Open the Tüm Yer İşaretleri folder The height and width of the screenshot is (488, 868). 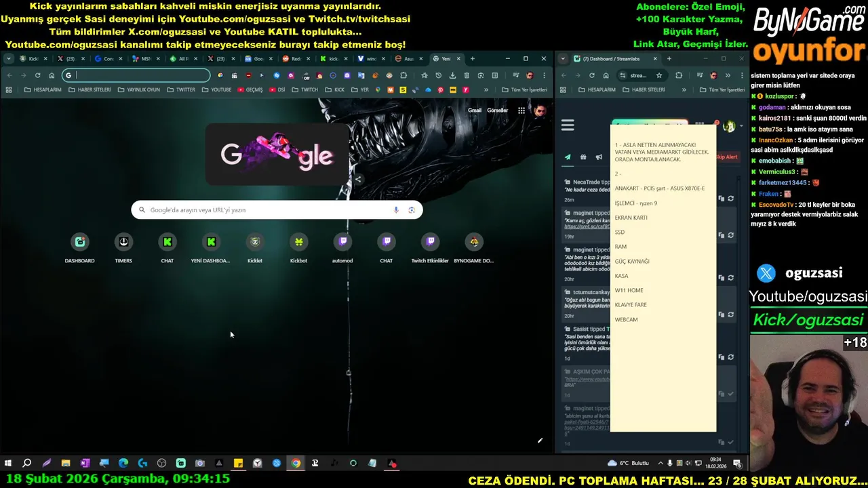point(524,89)
